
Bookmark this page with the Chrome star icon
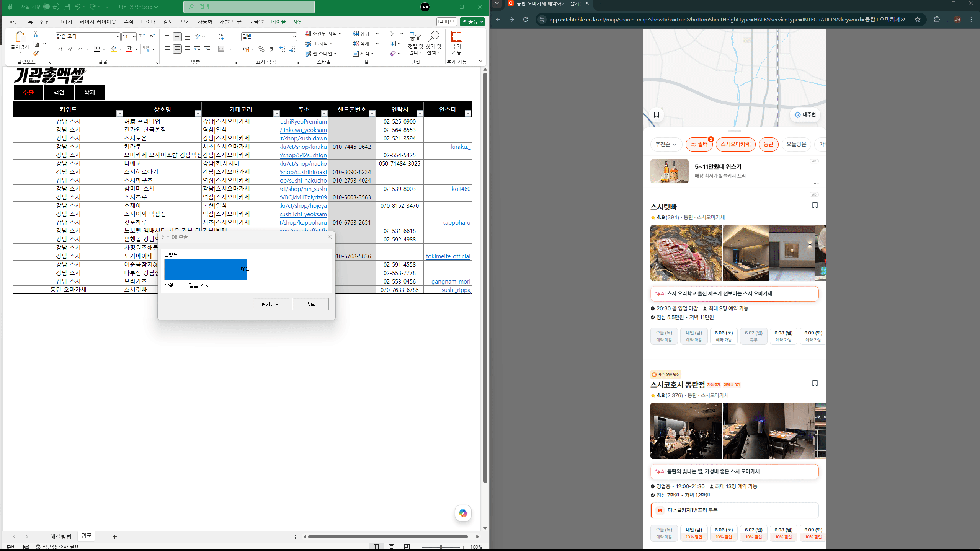click(918, 20)
